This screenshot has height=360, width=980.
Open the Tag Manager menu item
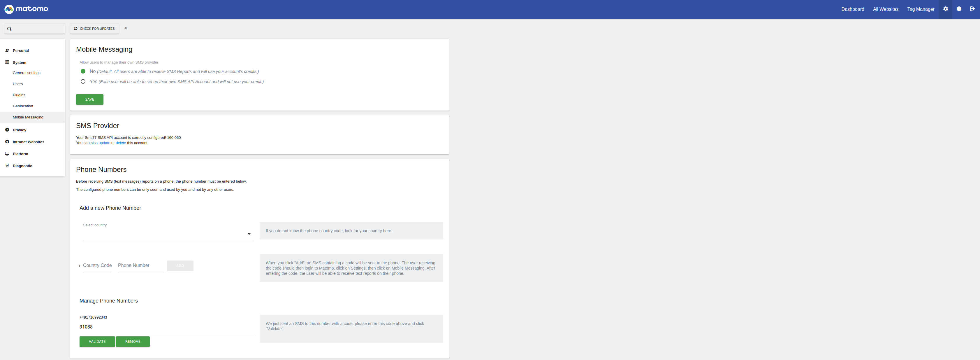(920, 9)
